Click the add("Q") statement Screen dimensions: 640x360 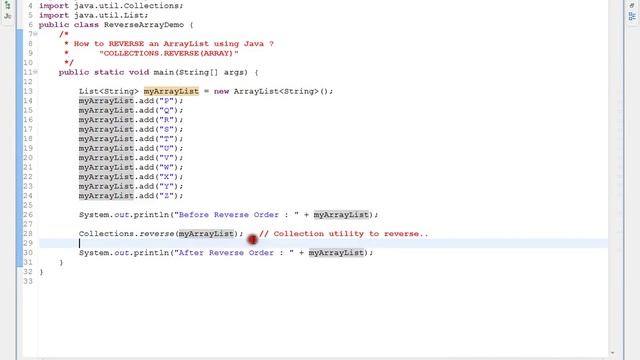coord(131,110)
